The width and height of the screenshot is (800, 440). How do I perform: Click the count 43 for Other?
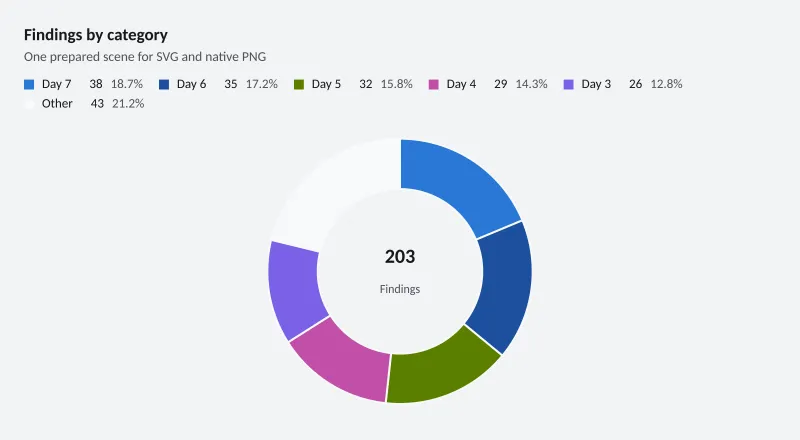point(97,104)
